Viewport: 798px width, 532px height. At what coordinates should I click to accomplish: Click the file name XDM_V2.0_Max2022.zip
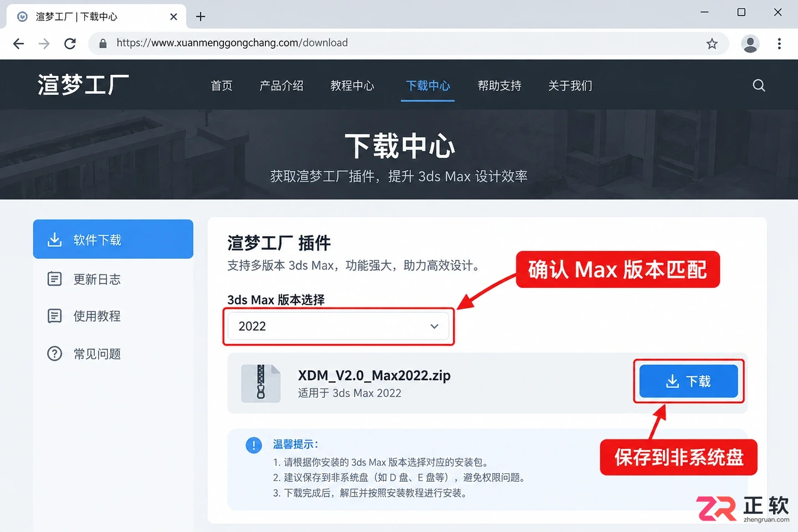click(374, 375)
